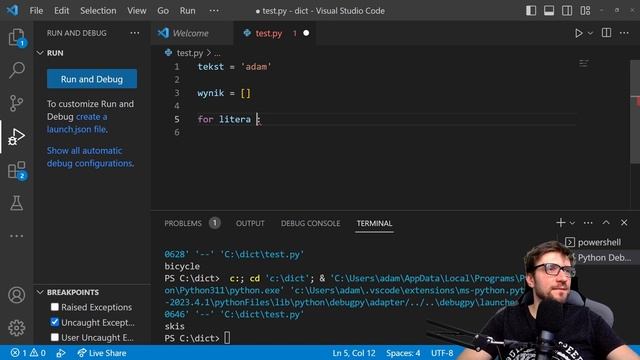Image resolution: width=640 pixels, height=360 pixels.
Task: Toggle bottom panel layout icon
Action: 549,11
